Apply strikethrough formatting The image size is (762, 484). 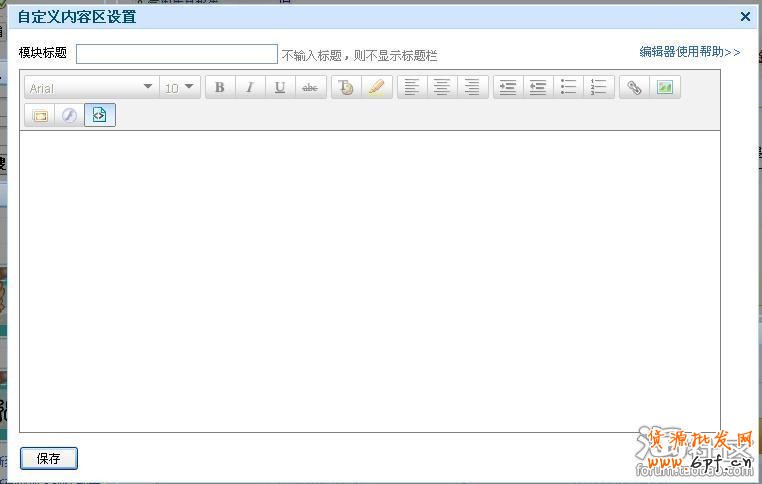[310, 88]
